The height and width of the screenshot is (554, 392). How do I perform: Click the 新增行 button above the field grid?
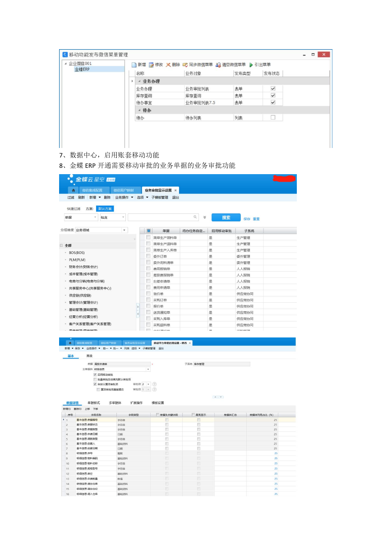click(66, 409)
